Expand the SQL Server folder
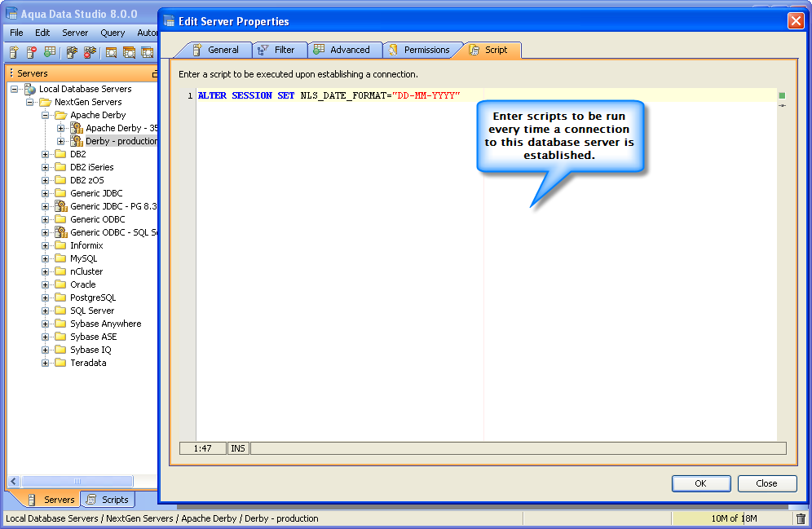The height and width of the screenshot is (529, 812). (x=46, y=311)
